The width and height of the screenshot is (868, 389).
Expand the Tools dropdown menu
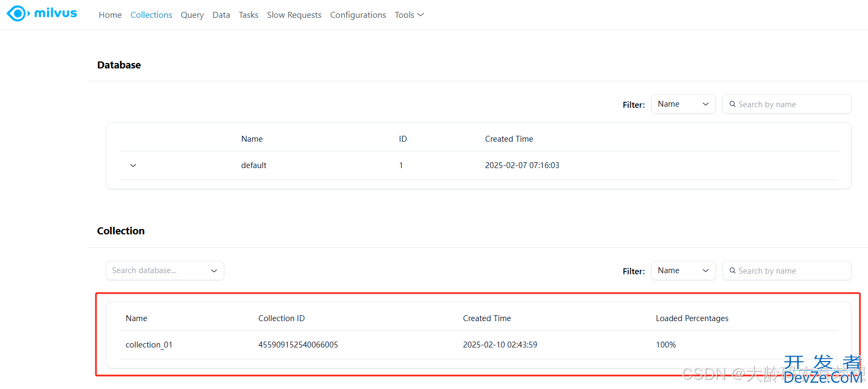point(409,15)
